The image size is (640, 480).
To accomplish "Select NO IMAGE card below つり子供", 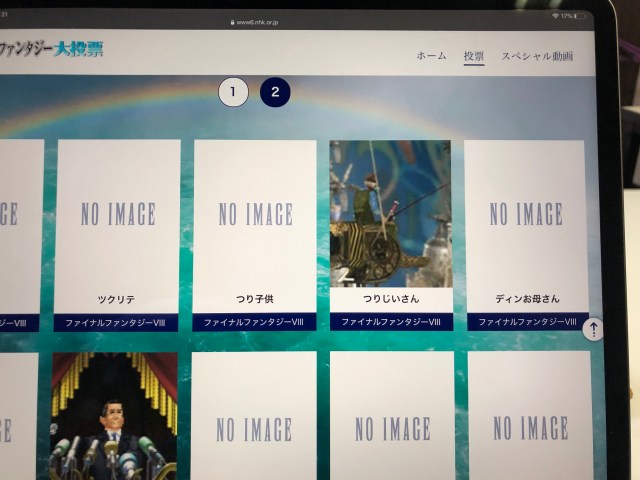I will point(254,420).
